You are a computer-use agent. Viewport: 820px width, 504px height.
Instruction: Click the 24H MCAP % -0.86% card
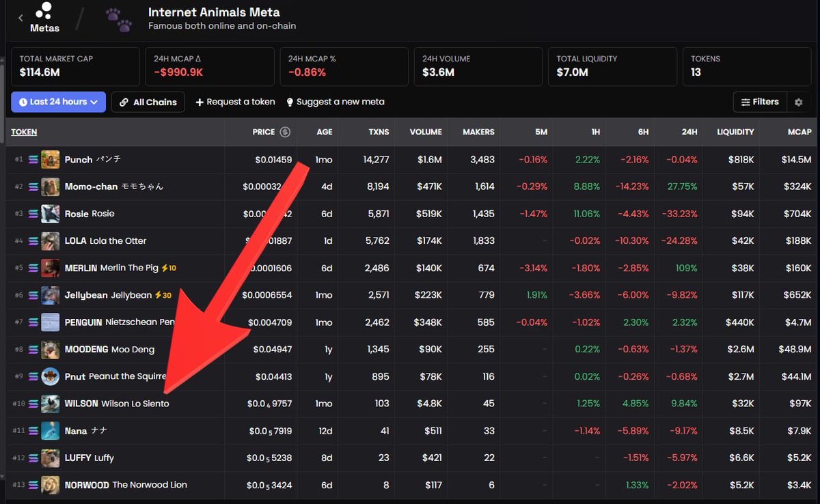coord(344,66)
